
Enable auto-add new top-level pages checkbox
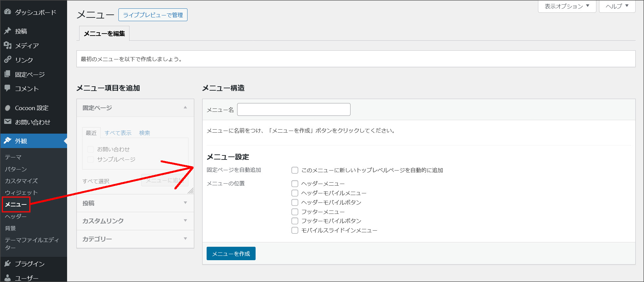(295, 170)
